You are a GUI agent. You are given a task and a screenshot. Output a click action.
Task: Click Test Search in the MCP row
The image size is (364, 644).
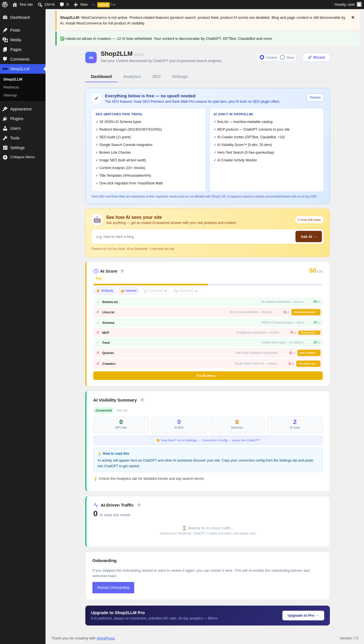[309, 333]
